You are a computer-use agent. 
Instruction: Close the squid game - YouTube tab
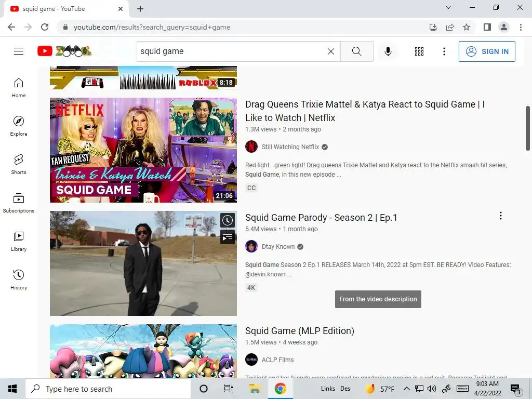(x=121, y=9)
